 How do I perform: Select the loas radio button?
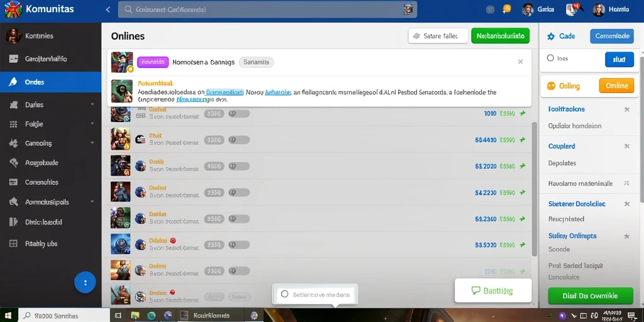[x=550, y=58]
